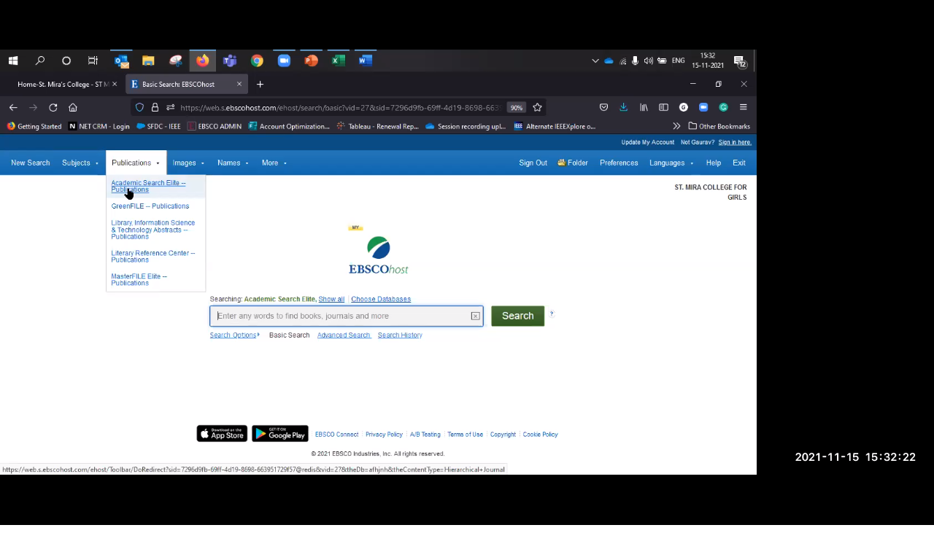Click the browser Home icon

(73, 107)
